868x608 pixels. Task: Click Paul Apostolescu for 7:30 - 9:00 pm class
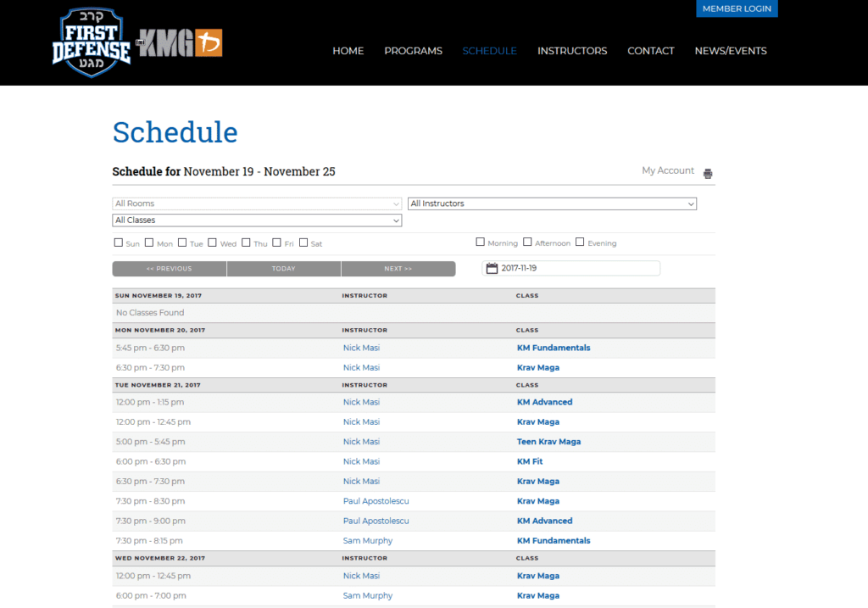pos(376,521)
